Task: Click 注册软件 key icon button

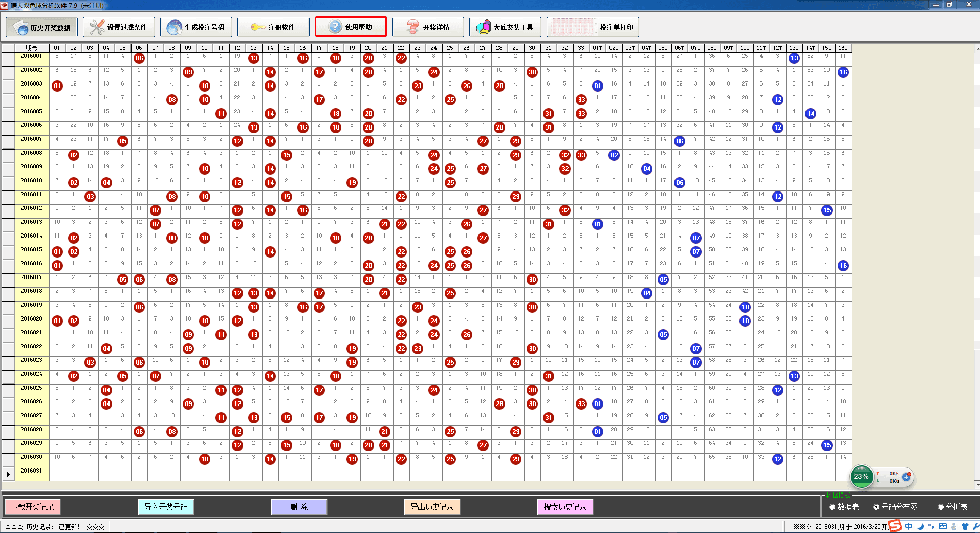Action: click(273, 27)
